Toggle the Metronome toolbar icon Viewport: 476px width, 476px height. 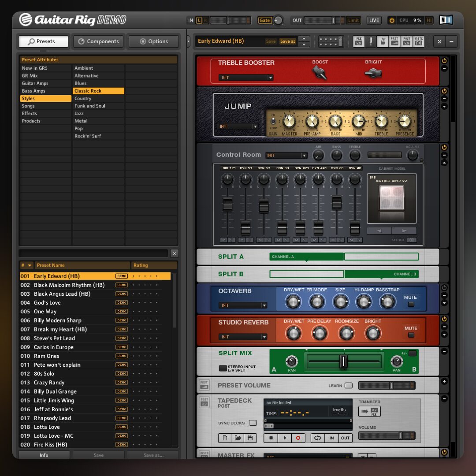point(383,41)
